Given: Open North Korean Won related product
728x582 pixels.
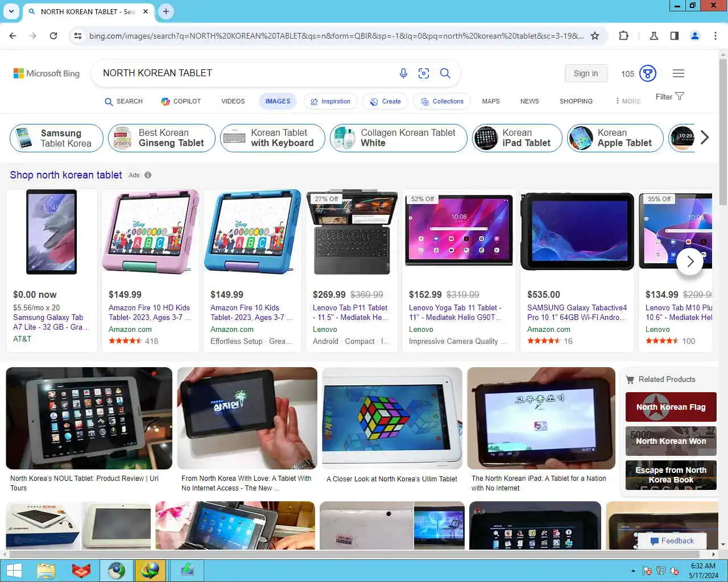Looking at the screenshot, I should point(671,441).
